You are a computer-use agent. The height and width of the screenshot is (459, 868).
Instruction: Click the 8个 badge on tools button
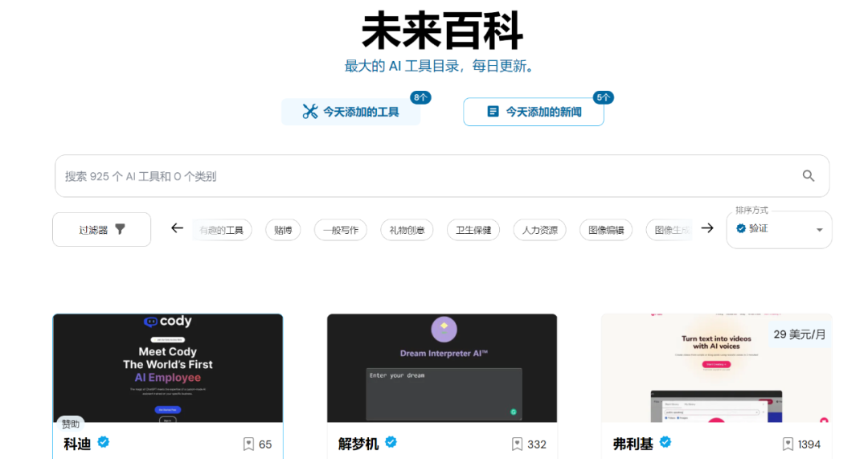pyautogui.click(x=420, y=97)
